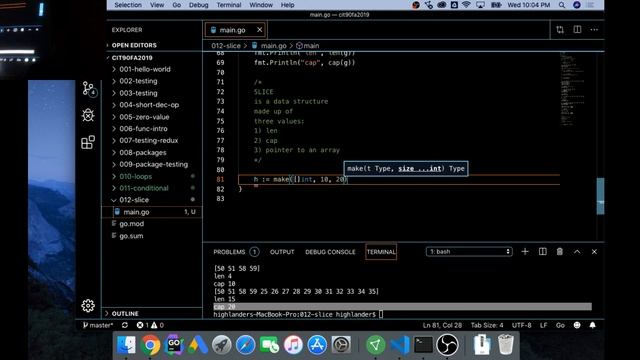Open the editor More Actions ellipsis

[x=594, y=29]
